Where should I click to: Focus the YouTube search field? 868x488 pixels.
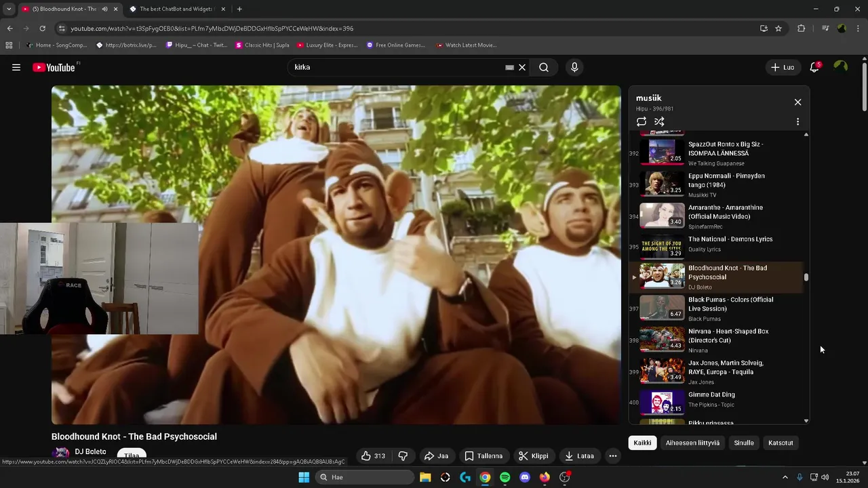click(x=397, y=67)
